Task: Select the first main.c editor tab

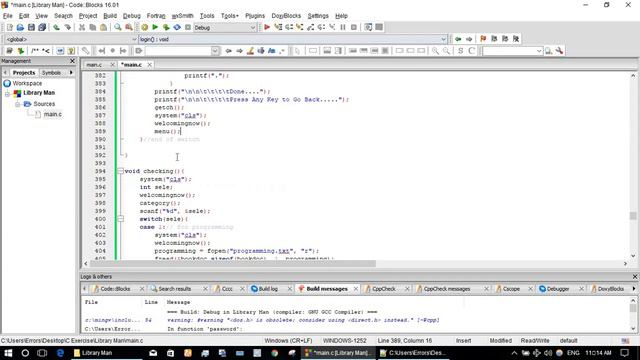Action: click(94, 65)
